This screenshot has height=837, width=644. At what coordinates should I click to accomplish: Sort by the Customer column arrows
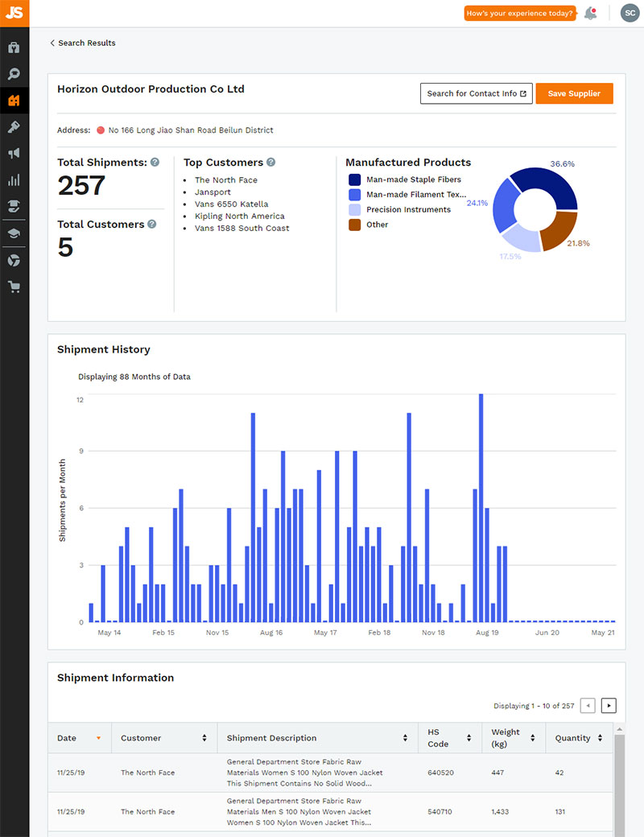pos(204,738)
